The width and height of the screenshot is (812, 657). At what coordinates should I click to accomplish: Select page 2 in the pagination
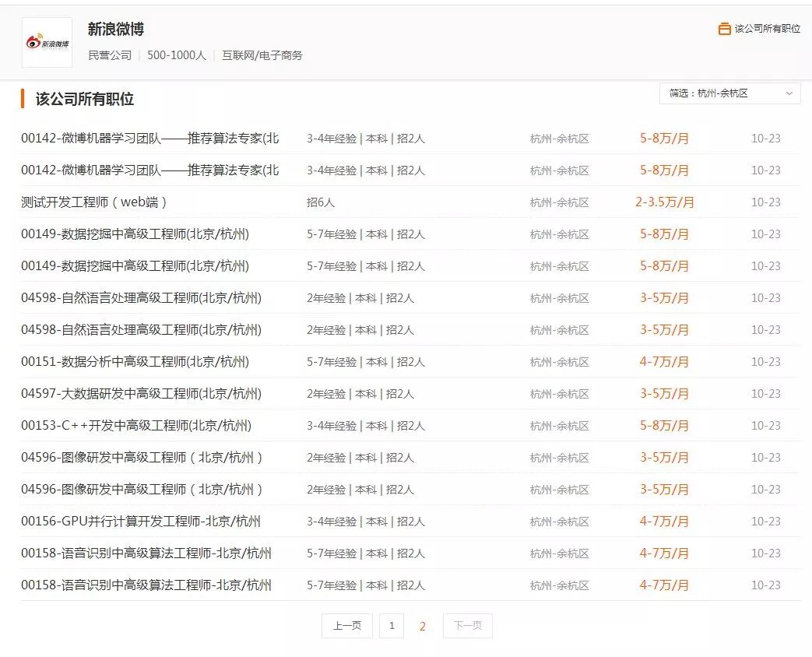(x=423, y=627)
